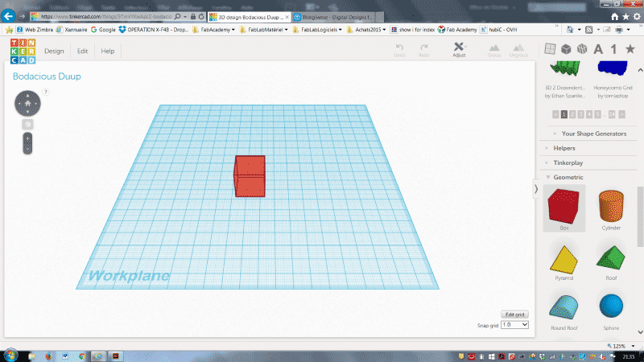Choose the Box shape
Image resolution: width=644 pixels, height=362 pixels.
click(x=564, y=208)
